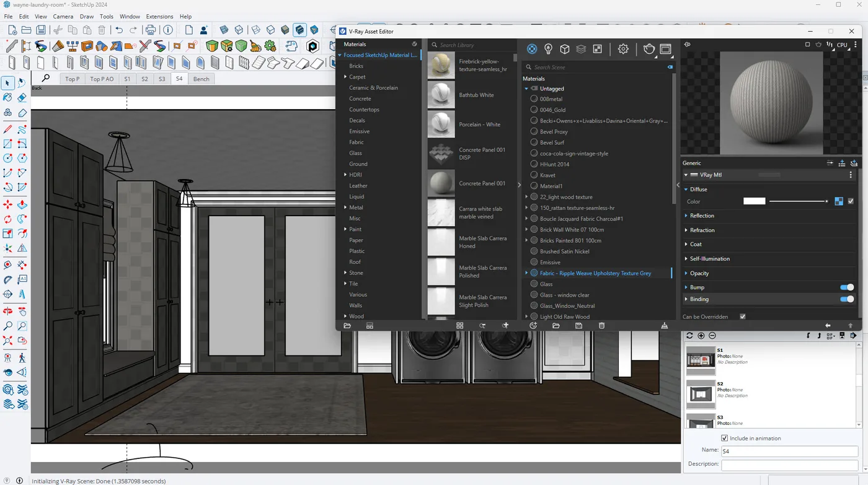The width and height of the screenshot is (868, 485).
Task: Start a render with the teapot icon
Action: (649, 48)
